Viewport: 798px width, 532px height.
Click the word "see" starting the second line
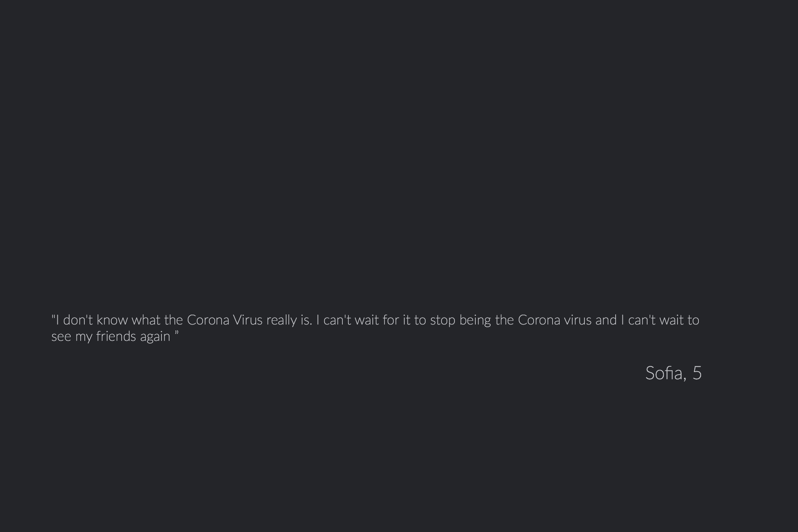[61, 337]
